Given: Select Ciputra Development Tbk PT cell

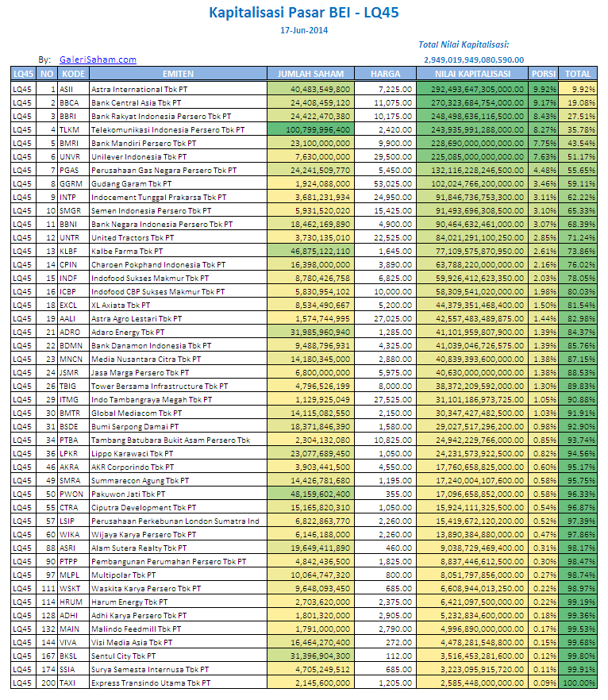Looking at the screenshot, I should [178, 508].
